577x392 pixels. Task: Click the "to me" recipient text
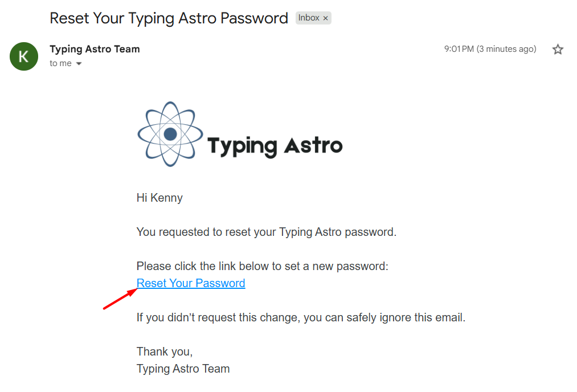click(60, 64)
